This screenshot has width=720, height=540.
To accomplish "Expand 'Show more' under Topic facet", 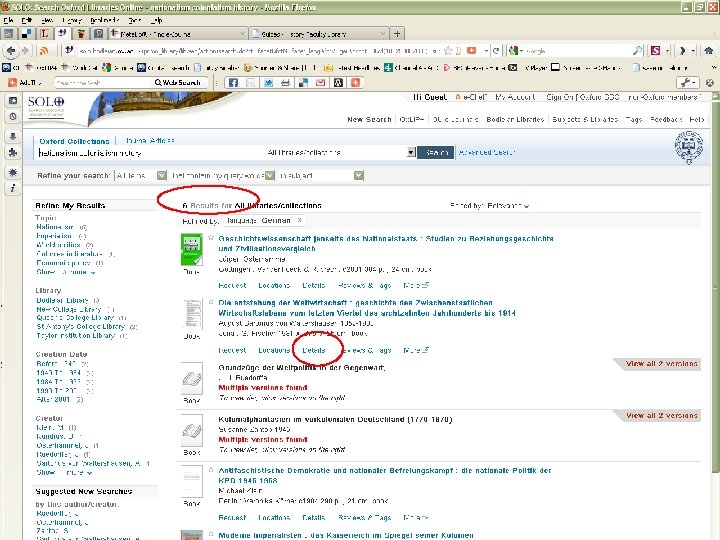I will [x=65, y=272].
